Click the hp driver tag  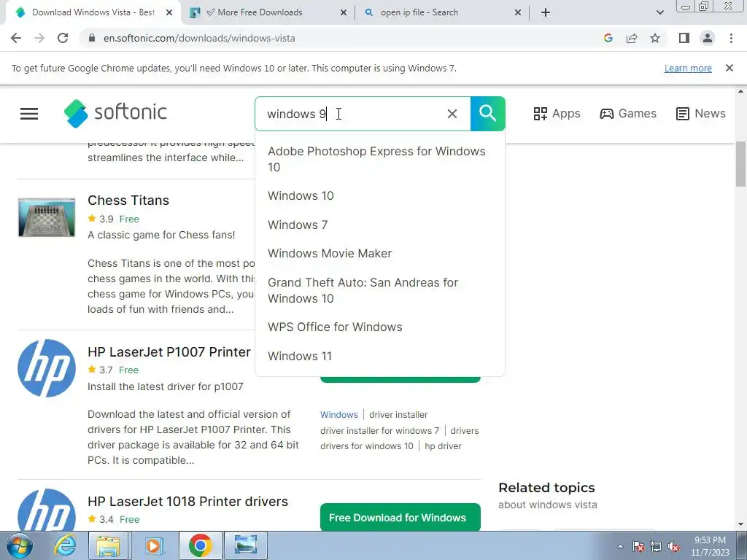tap(443, 446)
